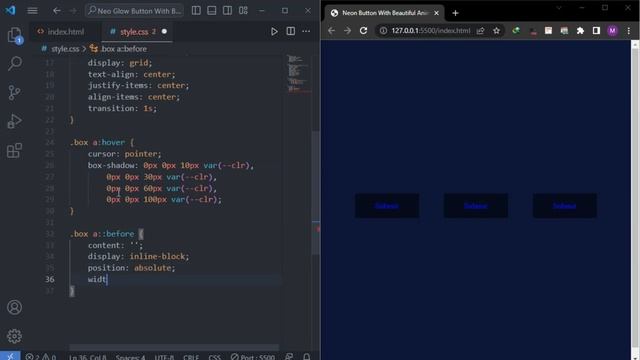The height and width of the screenshot is (360, 640).
Task: Change file encoding UTF-8
Action: (x=164, y=357)
